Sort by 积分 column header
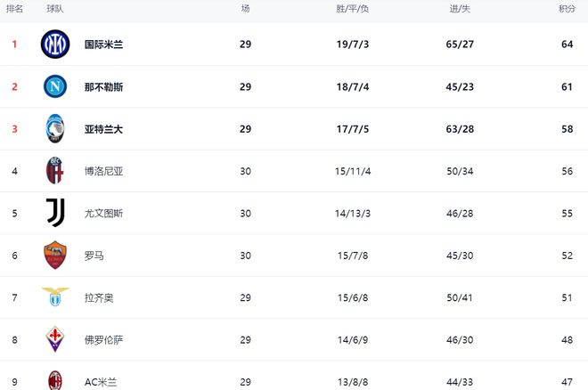 point(567,9)
